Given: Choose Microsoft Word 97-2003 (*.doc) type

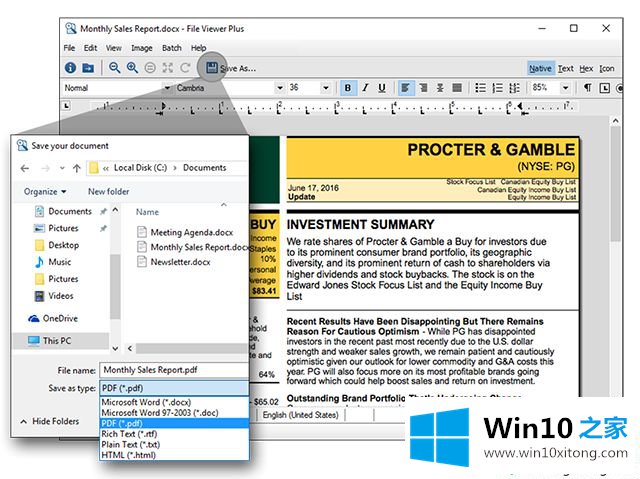Looking at the screenshot, I should [x=174, y=412].
